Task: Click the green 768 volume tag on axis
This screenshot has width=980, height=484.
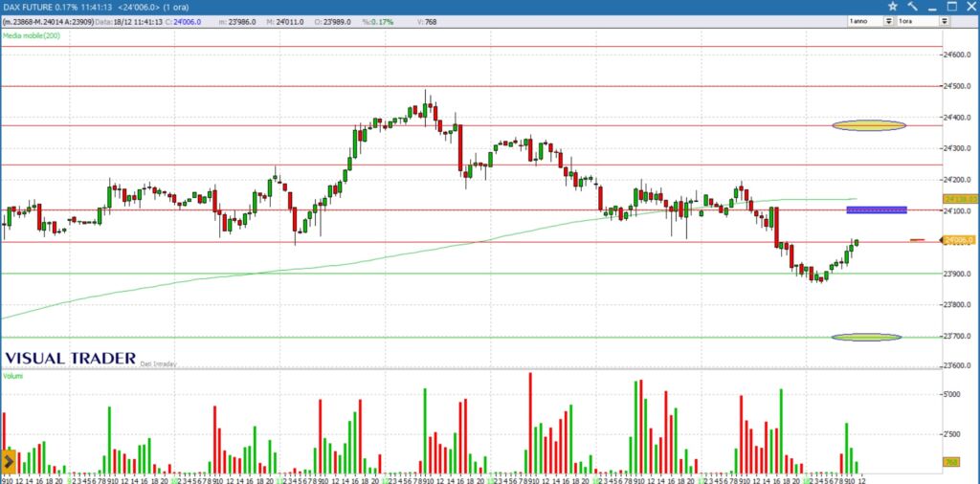Action: [x=951, y=462]
